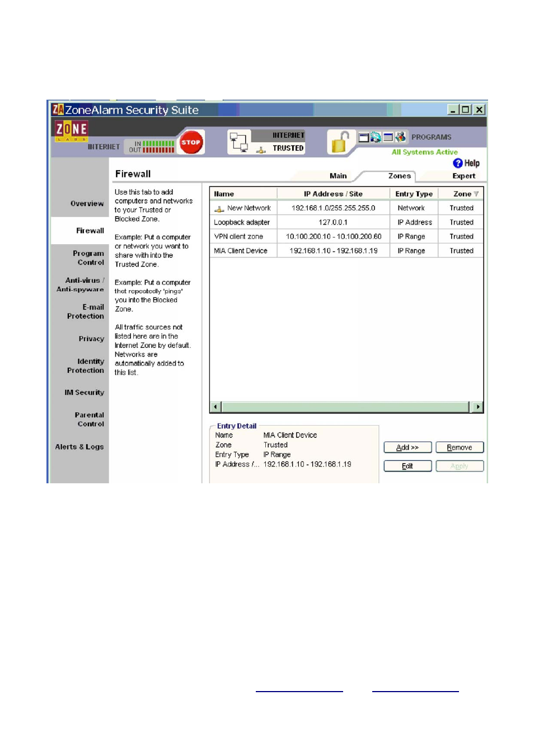This screenshot has width=534, height=756.
Task: Click the horizontal scrollbar right arrow
Action: click(x=477, y=407)
